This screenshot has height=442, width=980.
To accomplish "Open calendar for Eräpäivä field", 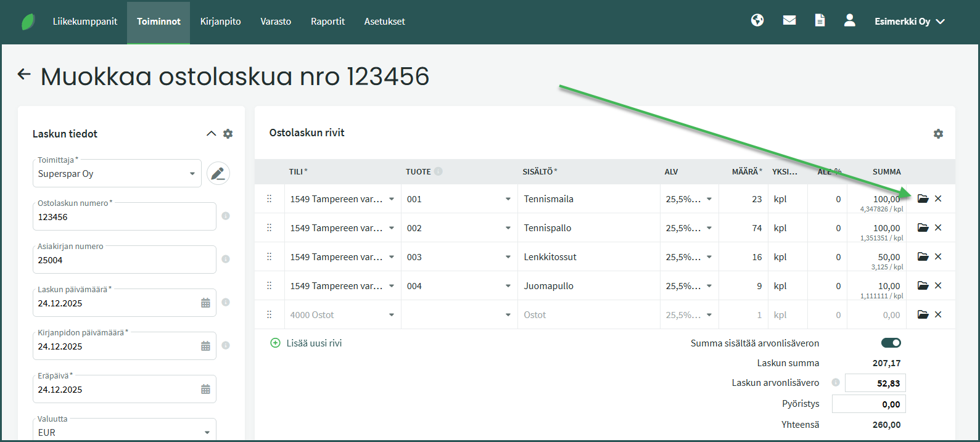I will coord(205,390).
